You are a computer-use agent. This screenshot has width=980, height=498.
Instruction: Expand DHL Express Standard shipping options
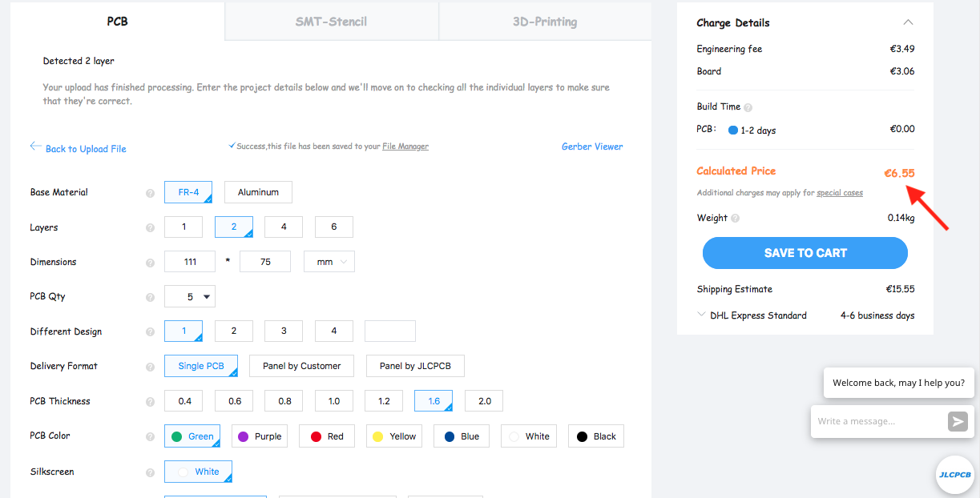[x=702, y=315]
